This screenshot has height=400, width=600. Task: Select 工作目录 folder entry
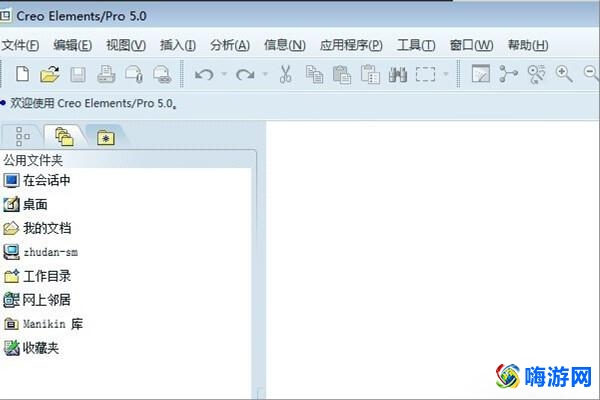click(x=37, y=276)
